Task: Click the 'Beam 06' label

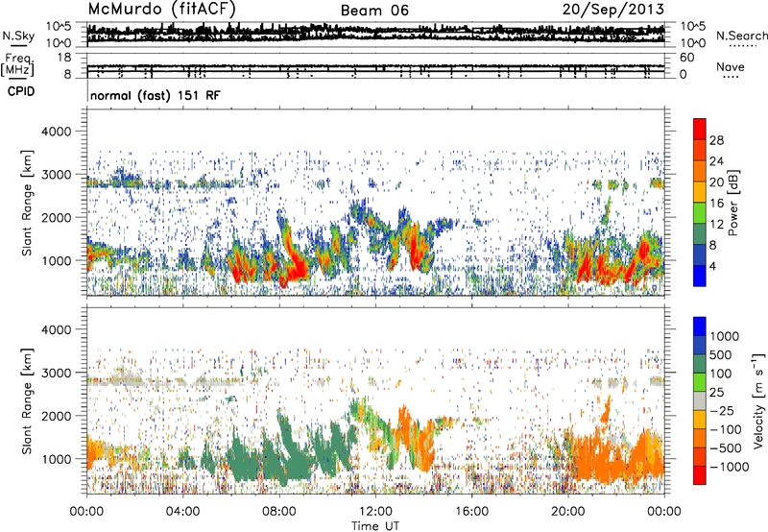Action: click(x=374, y=11)
